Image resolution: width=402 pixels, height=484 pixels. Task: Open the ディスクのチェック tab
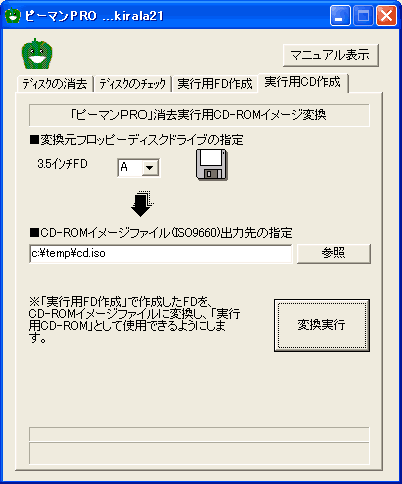[133, 83]
